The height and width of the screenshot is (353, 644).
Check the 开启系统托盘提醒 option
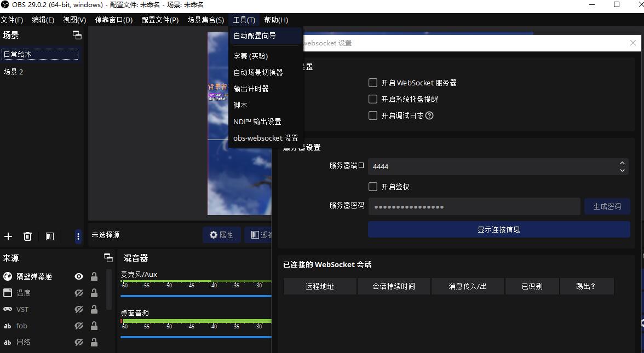(x=373, y=99)
